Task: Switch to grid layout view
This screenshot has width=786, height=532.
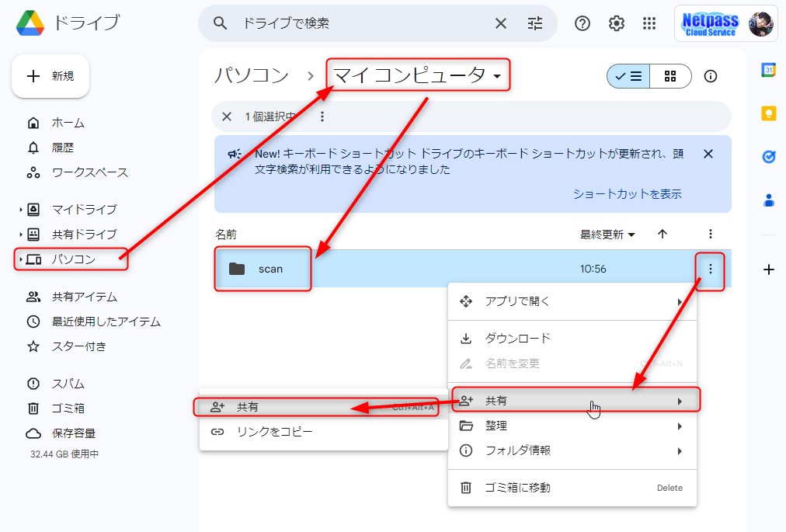Action: click(670, 76)
